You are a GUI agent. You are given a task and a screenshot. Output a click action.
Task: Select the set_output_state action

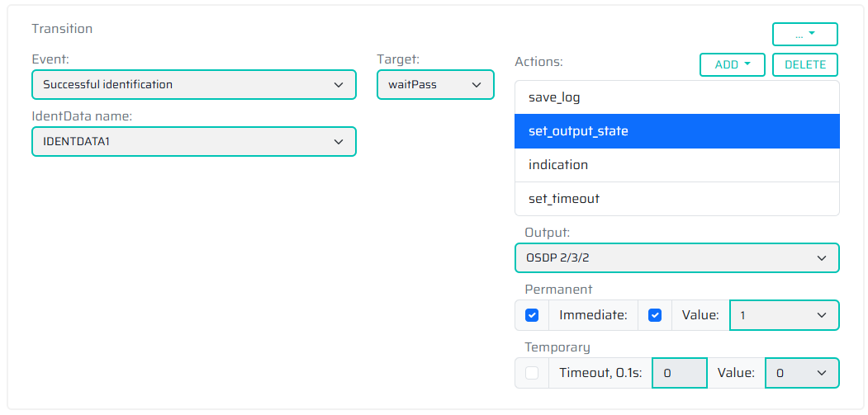tap(676, 131)
